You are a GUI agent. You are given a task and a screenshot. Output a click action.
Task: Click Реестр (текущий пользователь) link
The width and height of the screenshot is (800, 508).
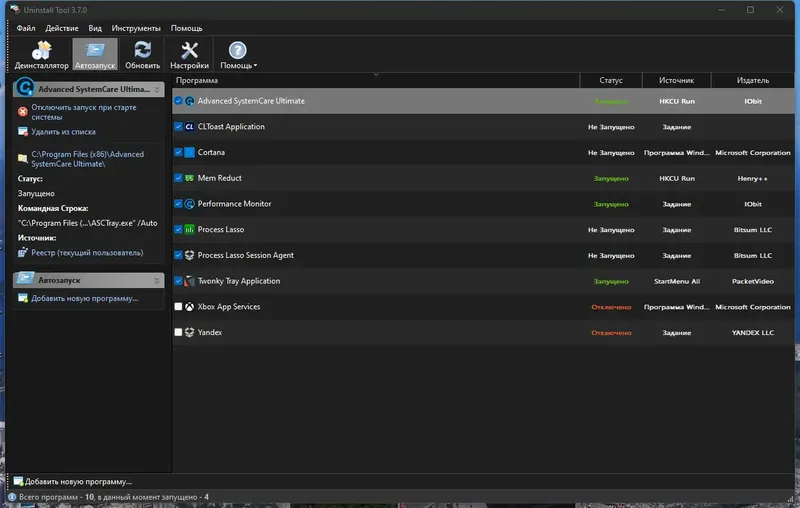click(87, 252)
